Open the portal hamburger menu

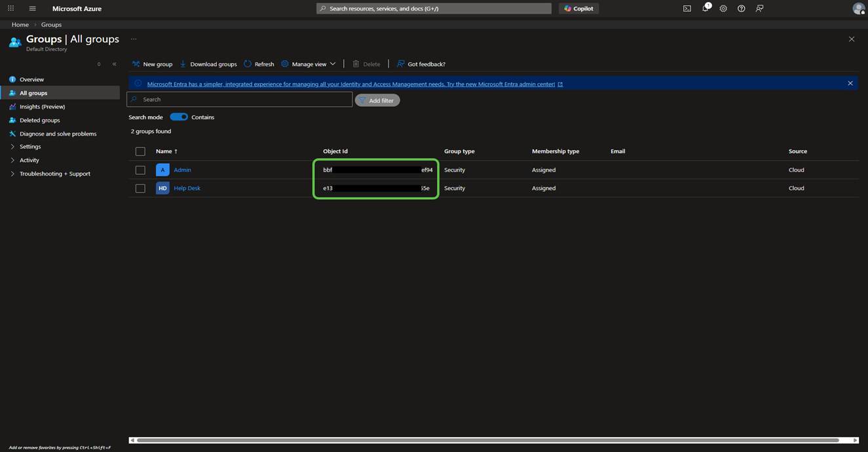pyautogui.click(x=32, y=9)
